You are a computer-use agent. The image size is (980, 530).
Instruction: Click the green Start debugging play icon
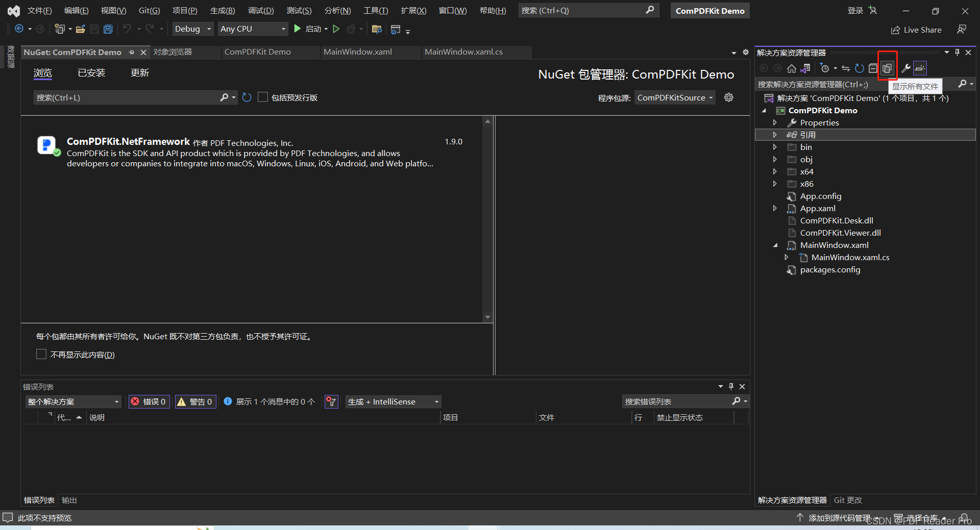(297, 29)
